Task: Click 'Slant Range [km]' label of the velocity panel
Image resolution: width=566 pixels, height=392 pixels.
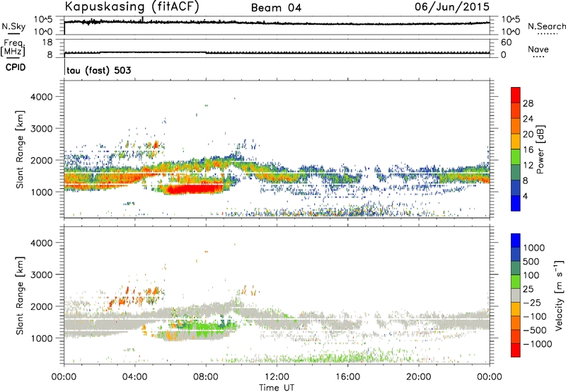Action: [20, 295]
